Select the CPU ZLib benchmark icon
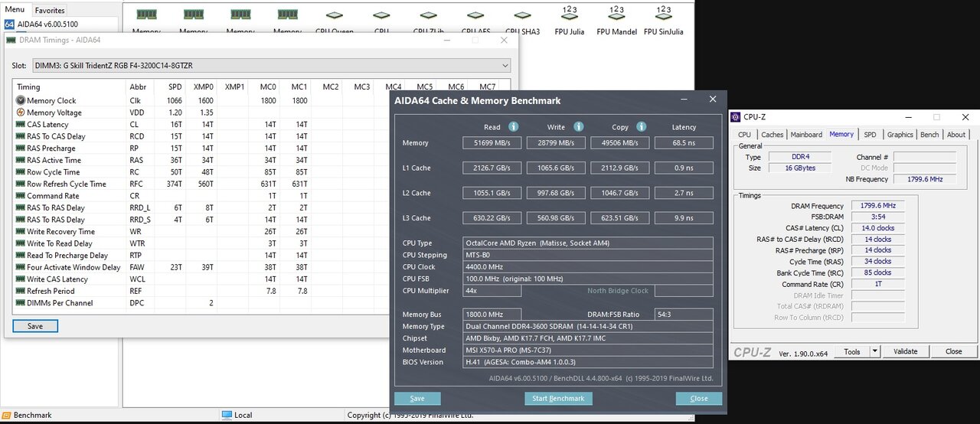 (x=429, y=15)
